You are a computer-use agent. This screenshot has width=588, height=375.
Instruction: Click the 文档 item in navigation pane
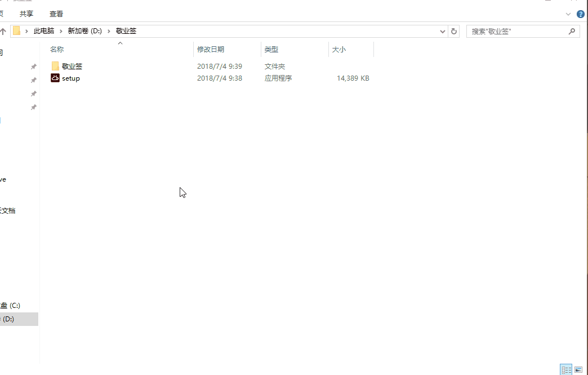[7, 211]
